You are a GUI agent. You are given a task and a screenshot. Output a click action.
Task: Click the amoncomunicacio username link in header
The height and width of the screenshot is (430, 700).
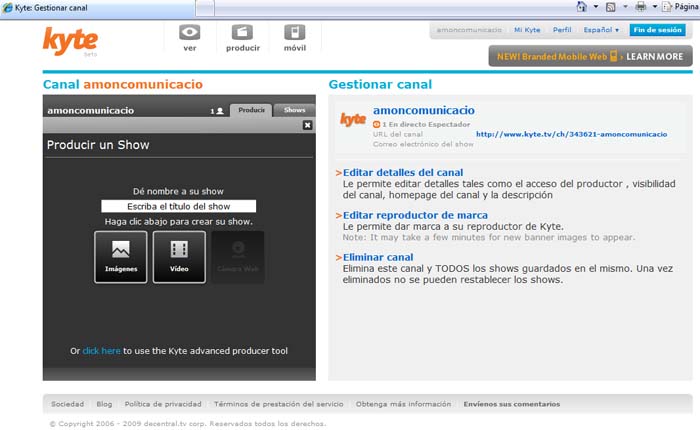(x=469, y=30)
